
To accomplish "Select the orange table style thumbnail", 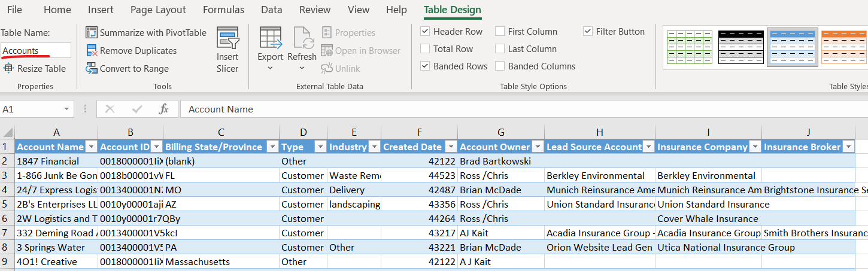I will coord(845,47).
